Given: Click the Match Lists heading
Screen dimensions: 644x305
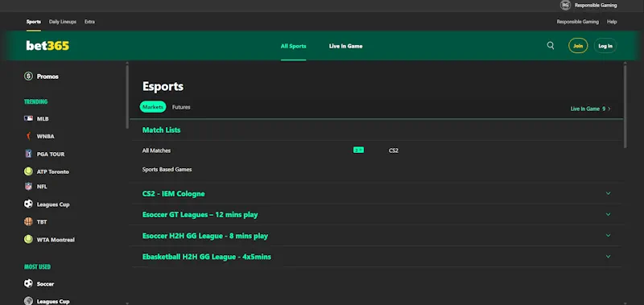Looking at the screenshot, I should (x=162, y=130).
